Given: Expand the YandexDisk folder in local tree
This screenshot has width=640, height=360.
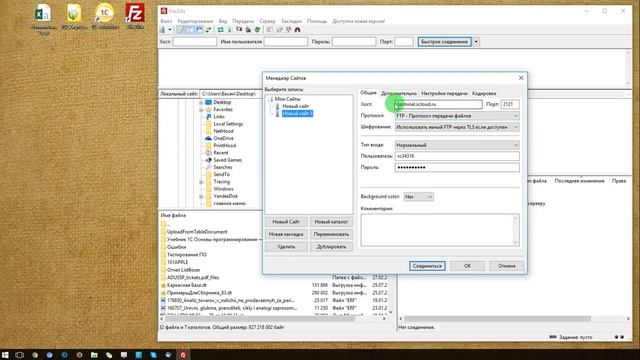Looking at the screenshot, I should [201, 196].
